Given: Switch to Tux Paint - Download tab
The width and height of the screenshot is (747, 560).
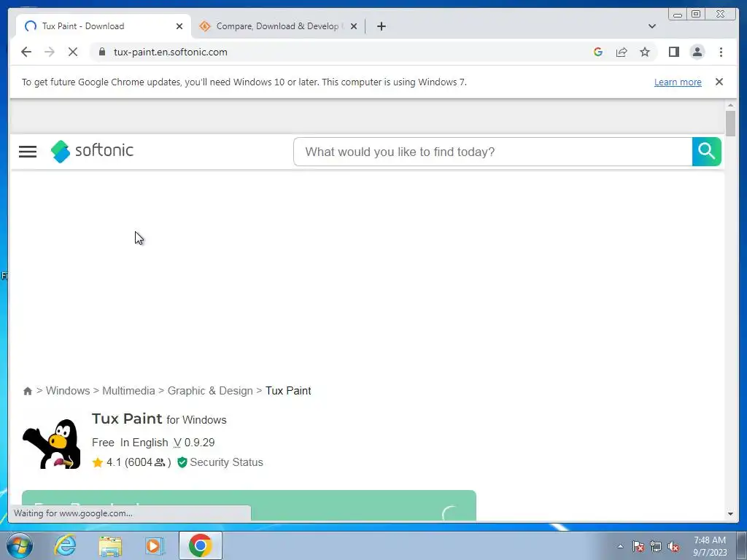Looking at the screenshot, I should point(104,26).
